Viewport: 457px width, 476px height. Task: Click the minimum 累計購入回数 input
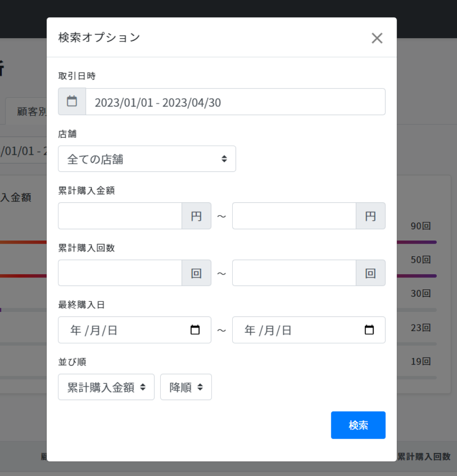click(x=120, y=273)
